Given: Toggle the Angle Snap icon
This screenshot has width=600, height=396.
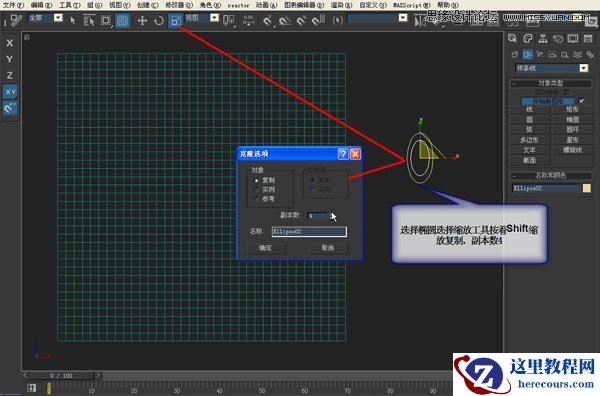Looking at the screenshot, I should [x=284, y=21].
